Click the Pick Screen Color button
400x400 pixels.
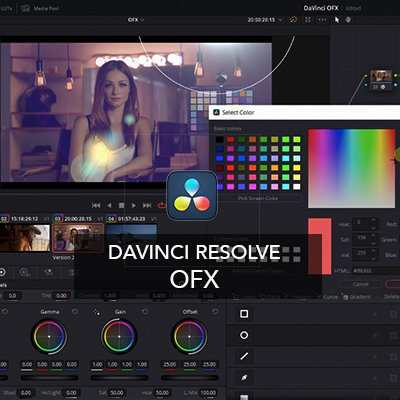258,198
